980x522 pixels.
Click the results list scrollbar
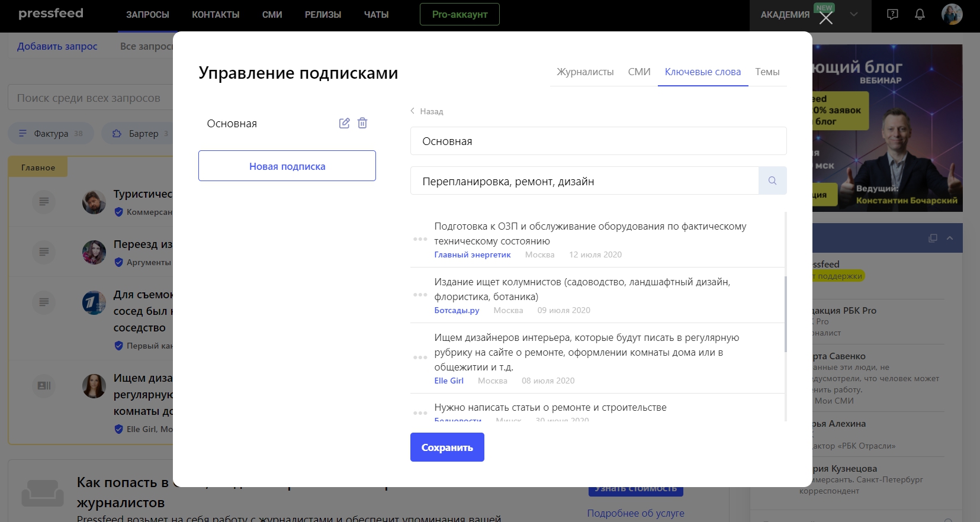pos(785,314)
